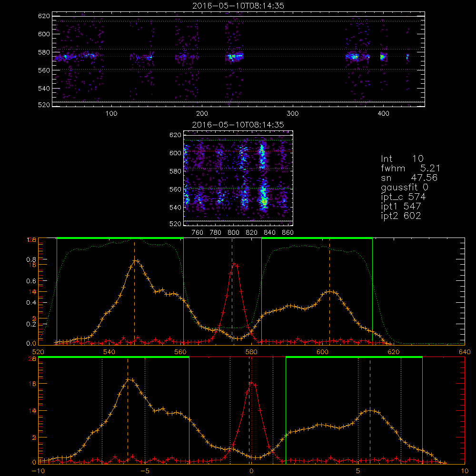Click x-axis label 780 of the small square image
The width and height of the screenshot is (476, 476).
[x=216, y=233]
